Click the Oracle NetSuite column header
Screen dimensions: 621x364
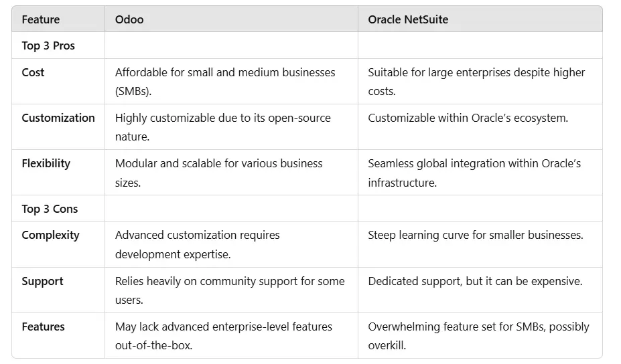[408, 19]
